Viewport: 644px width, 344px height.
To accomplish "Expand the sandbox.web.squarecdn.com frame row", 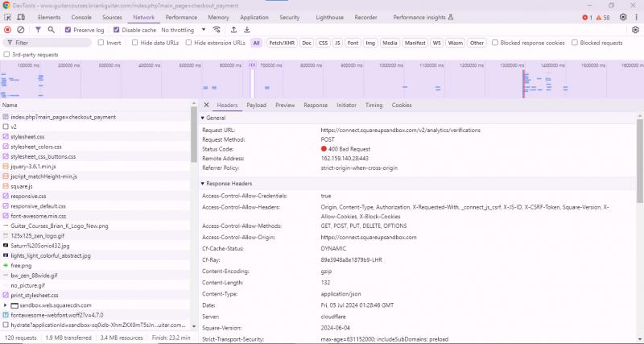I will pos(6,305).
